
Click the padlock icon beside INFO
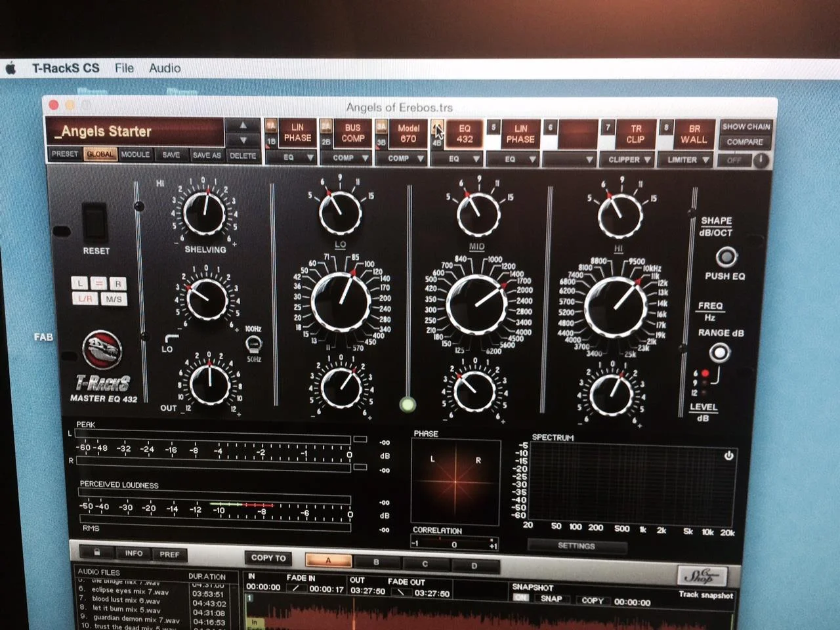coord(97,553)
